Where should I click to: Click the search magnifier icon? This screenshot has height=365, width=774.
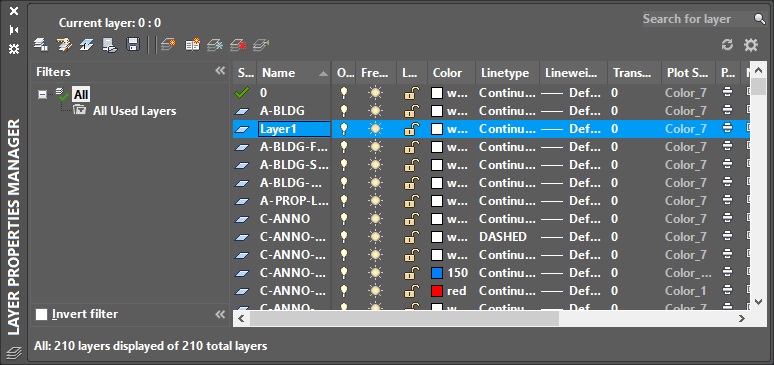click(760, 19)
